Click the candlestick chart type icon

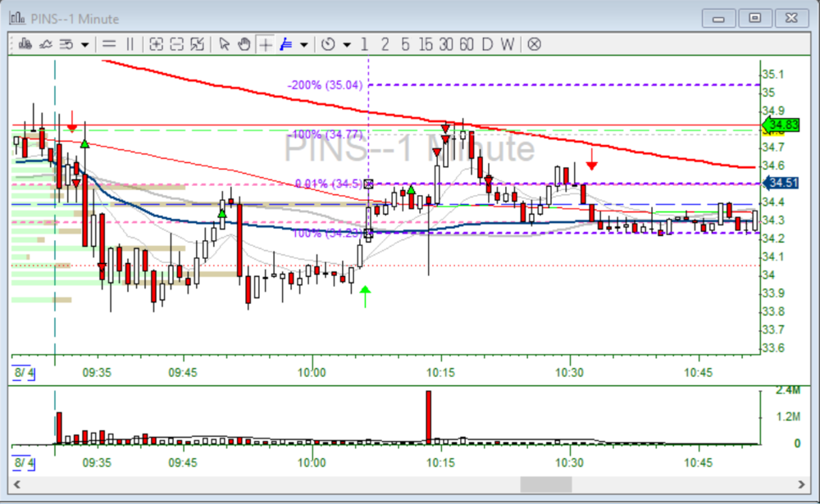click(x=25, y=44)
